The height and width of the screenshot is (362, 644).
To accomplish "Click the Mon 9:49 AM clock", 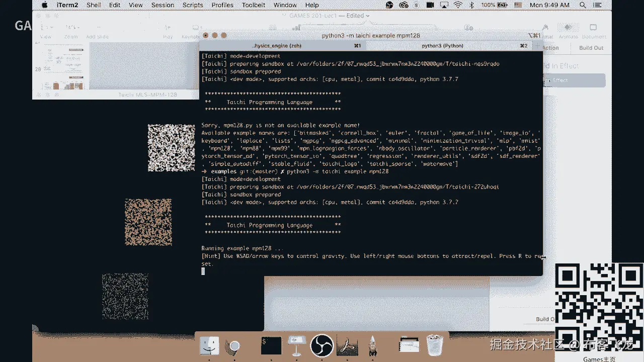I will (549, 5).
